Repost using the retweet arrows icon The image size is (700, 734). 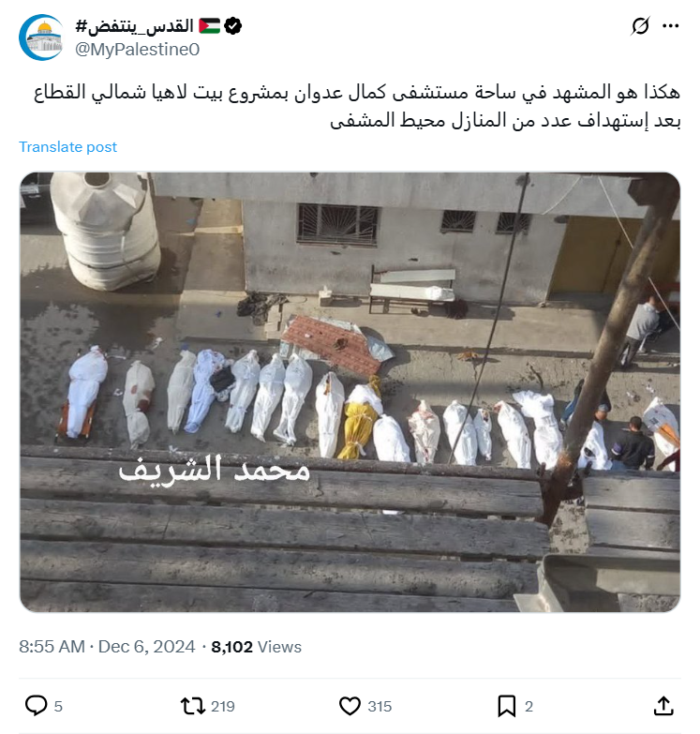(193, 706)
